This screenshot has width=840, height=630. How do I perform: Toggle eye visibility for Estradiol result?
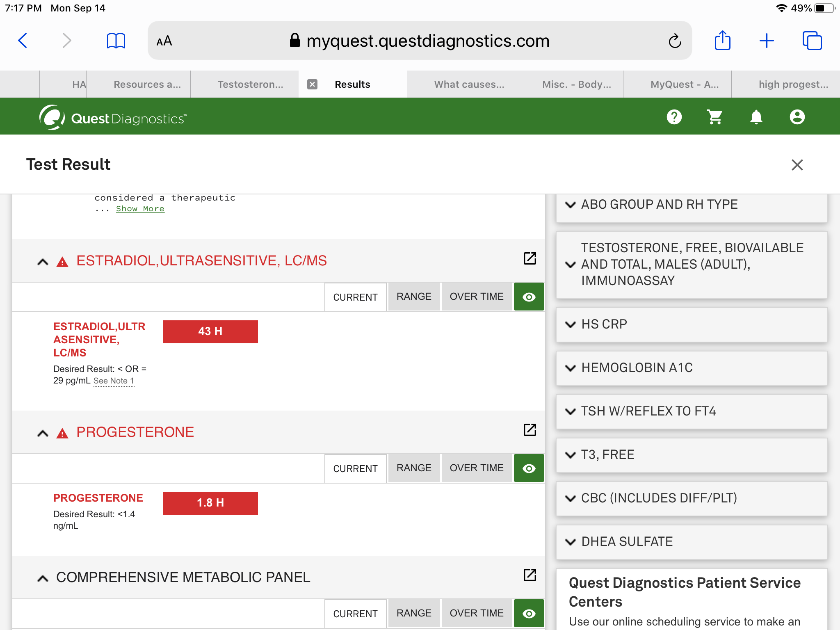pyautogui.click(x=529, y=297)
